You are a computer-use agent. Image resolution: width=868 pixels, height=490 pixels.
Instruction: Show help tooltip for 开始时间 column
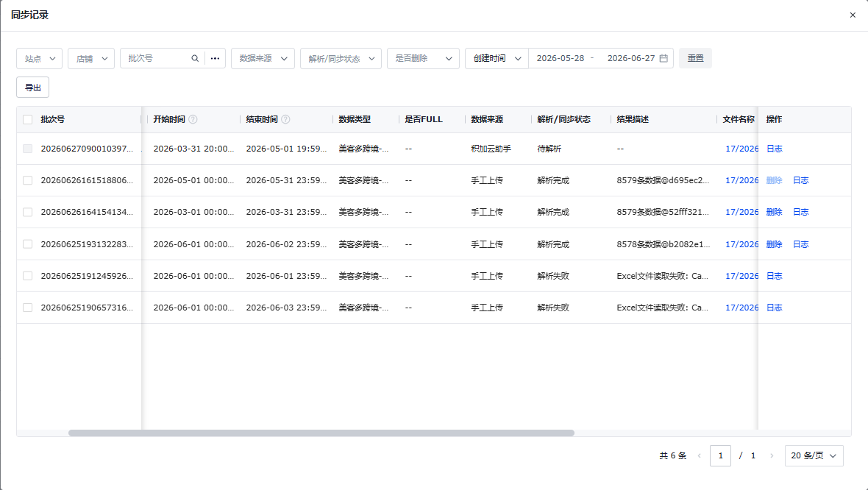tap(193, 120)
